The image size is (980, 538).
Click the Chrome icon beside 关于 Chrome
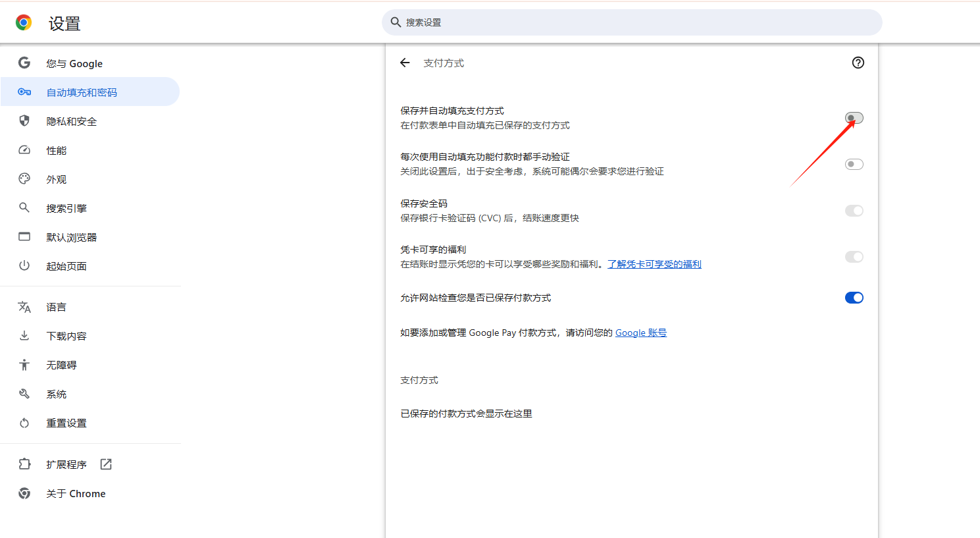pyautogui.click(x=24, y=493)
